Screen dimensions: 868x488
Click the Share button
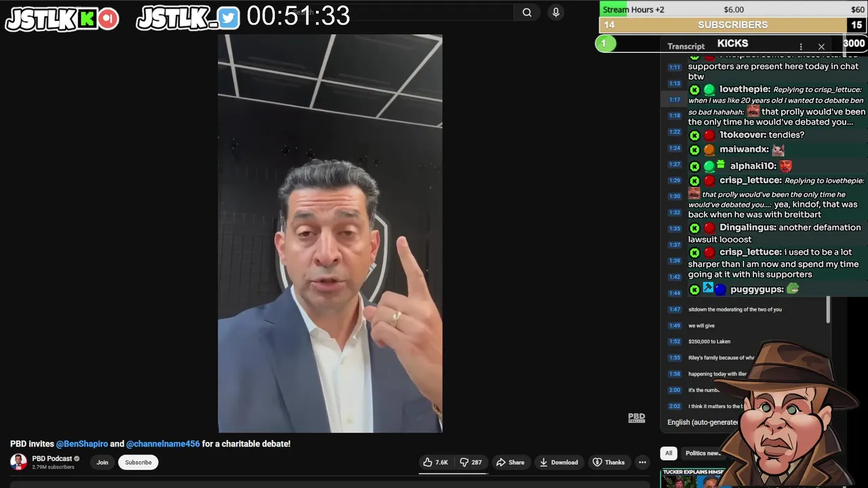tap(510, 462)
